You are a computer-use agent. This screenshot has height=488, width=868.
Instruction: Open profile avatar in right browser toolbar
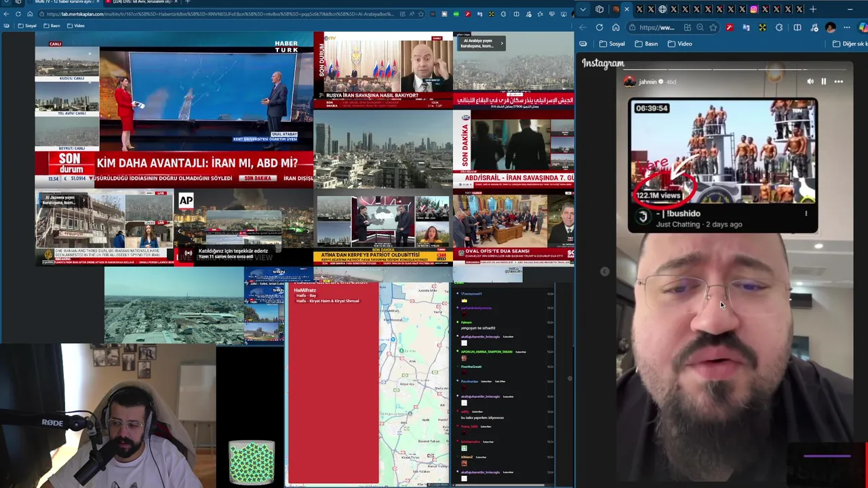click(x=831, y=28)
